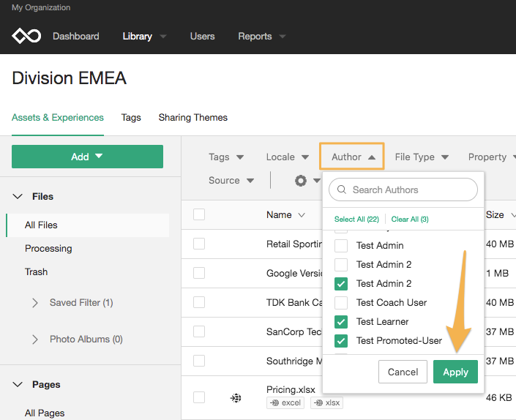Image resolution: width=516 pixels, height=420 pixels.
Task: Click the infinity logo icon
Action: coord(26,36)
